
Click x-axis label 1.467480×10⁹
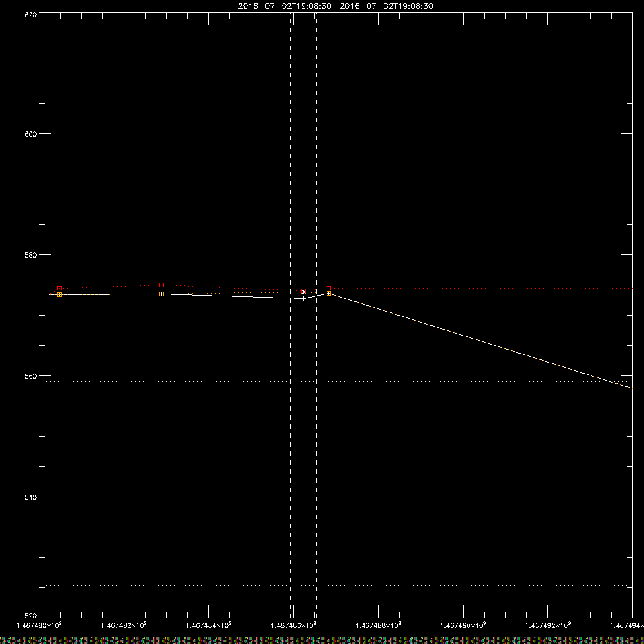[x=39, y=625]
